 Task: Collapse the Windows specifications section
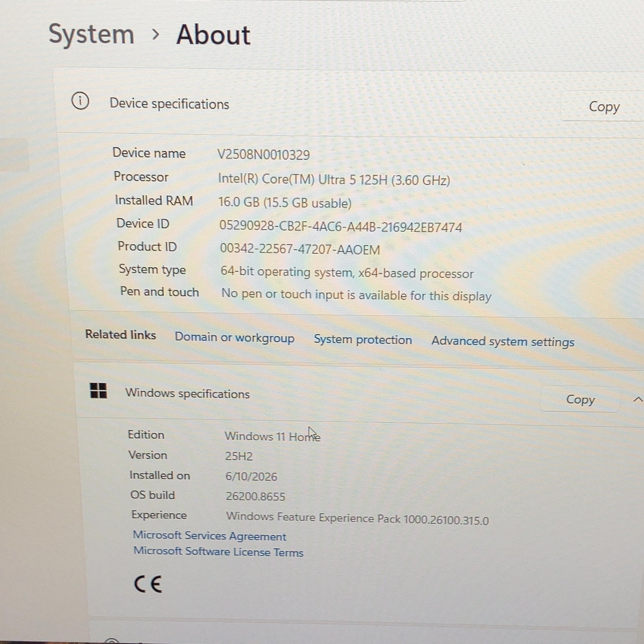point(638,400)
